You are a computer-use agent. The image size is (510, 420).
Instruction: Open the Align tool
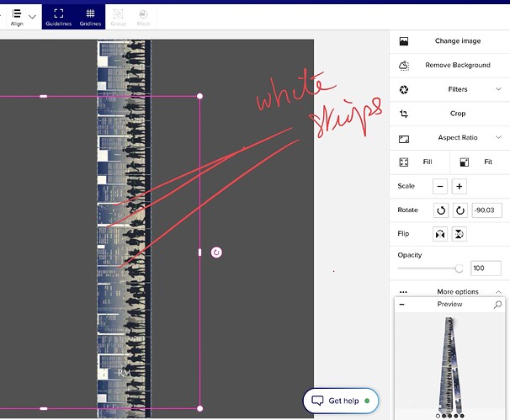[17, 17]
